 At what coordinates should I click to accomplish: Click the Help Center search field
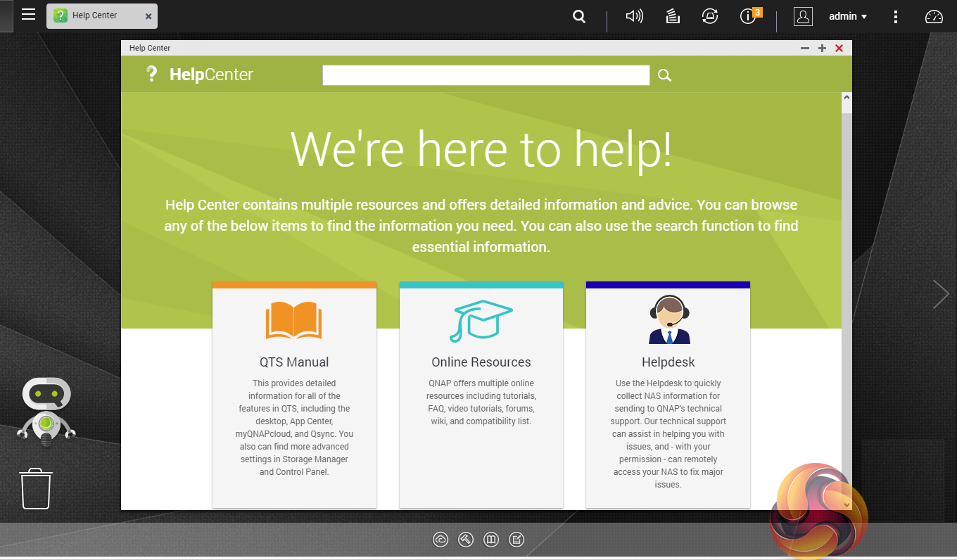[486, 75]
